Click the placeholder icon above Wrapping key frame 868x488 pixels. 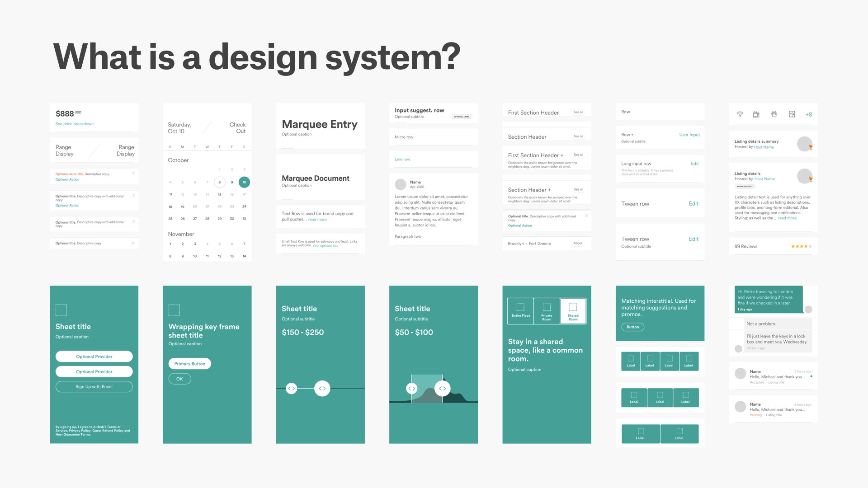coord(174,310)
